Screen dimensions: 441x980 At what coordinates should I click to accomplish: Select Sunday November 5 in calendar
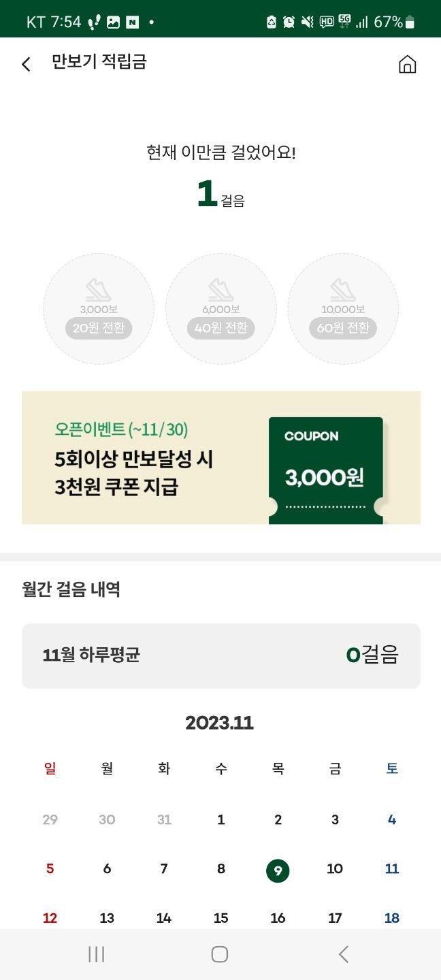[50, 869]
